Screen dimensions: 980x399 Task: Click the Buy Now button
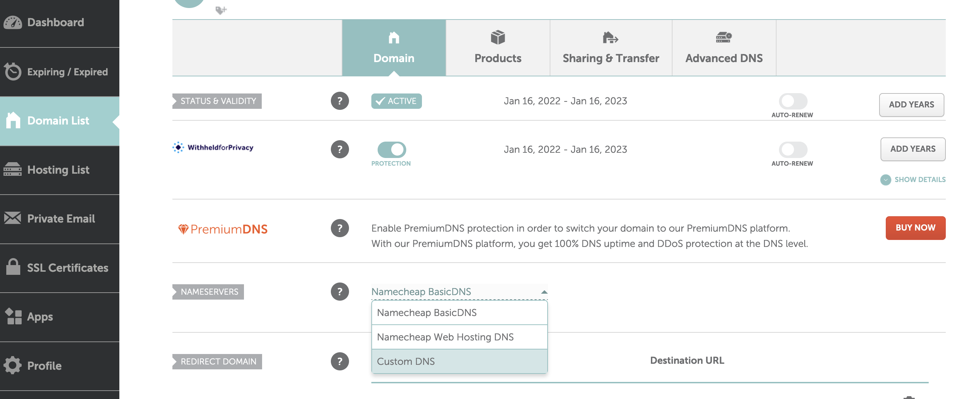click(x=915, y=228)
